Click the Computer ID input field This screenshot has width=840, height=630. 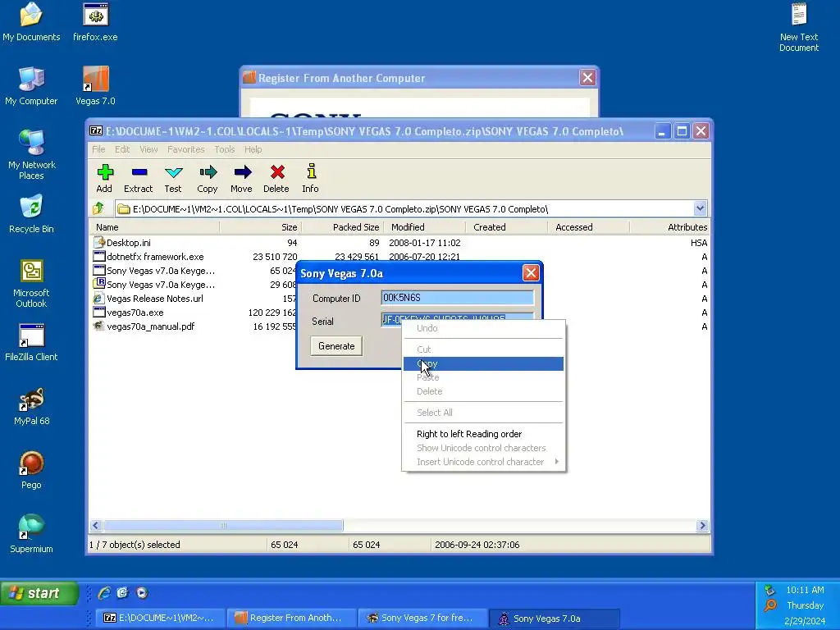click(458, 298)
